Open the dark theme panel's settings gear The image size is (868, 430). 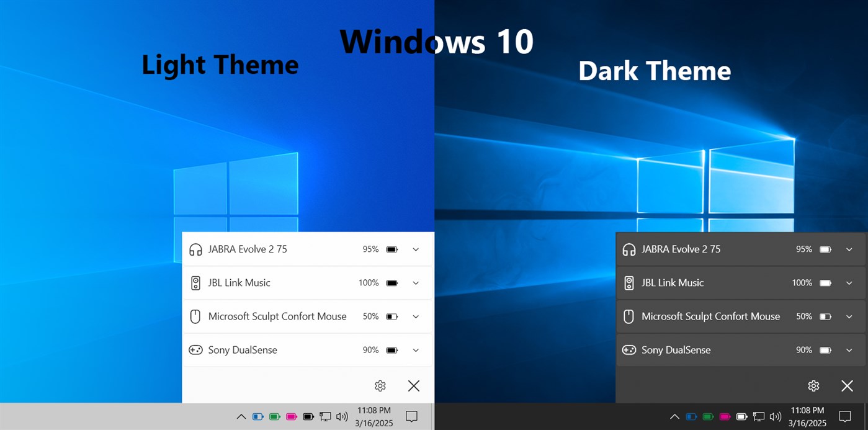pos(813,385)
